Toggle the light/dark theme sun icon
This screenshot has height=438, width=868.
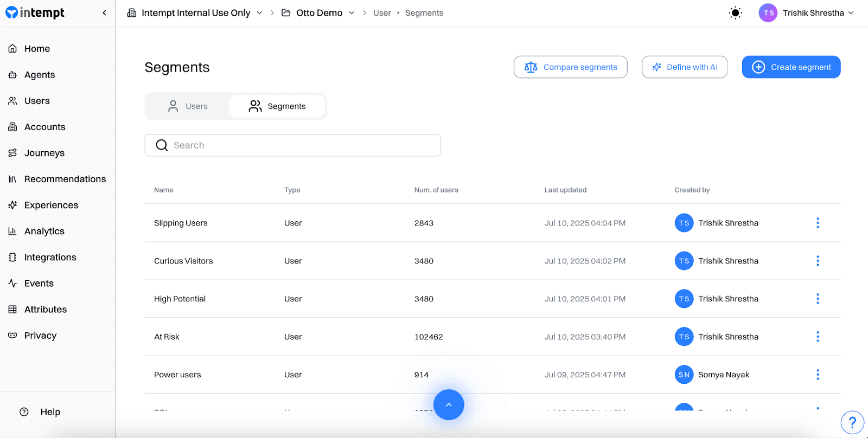(735, 13)
